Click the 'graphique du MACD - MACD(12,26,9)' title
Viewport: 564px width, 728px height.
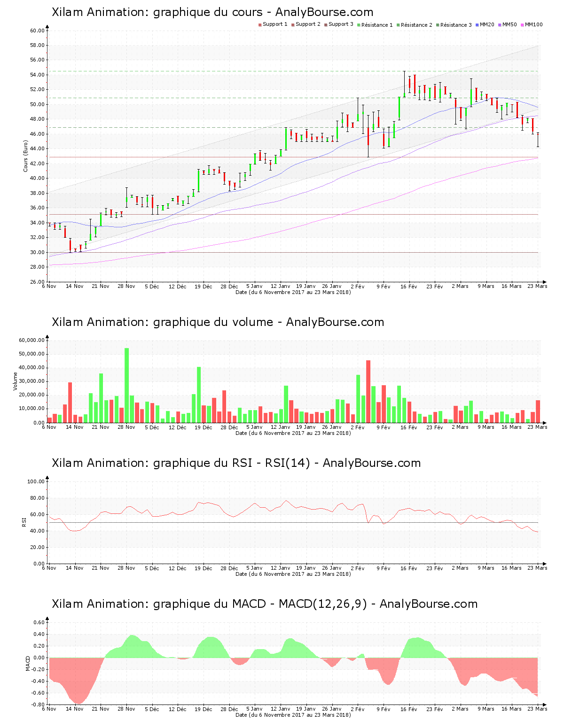point(265,604)
